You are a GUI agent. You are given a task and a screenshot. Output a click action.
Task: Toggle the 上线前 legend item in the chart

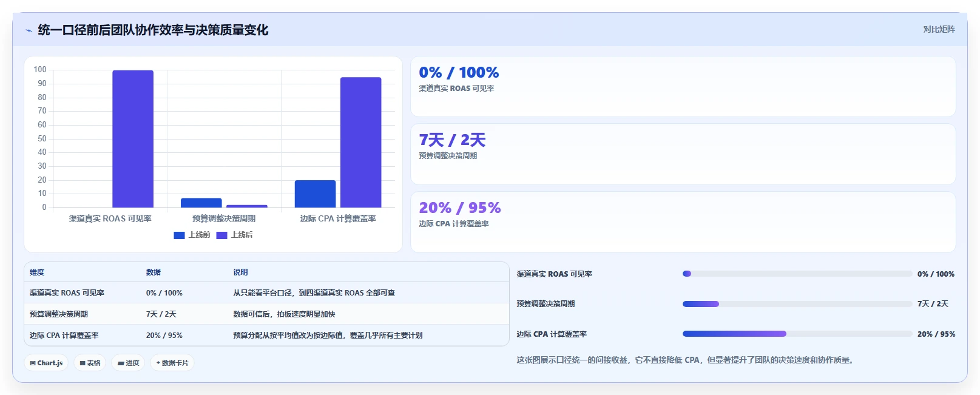pyautogui.click(x=192, y=235)
